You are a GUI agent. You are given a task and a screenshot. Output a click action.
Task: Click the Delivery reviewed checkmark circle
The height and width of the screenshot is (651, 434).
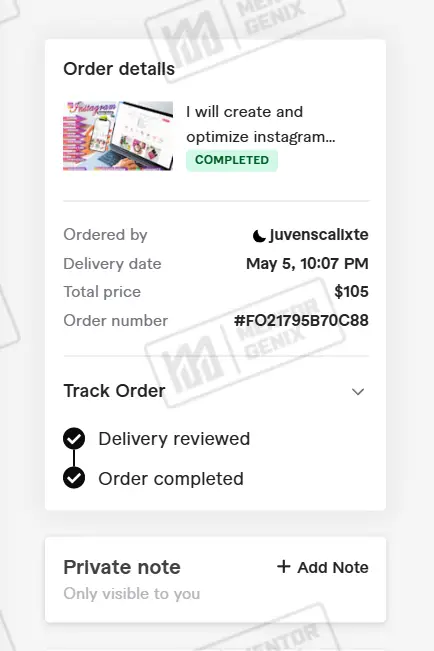coord(74,438)
